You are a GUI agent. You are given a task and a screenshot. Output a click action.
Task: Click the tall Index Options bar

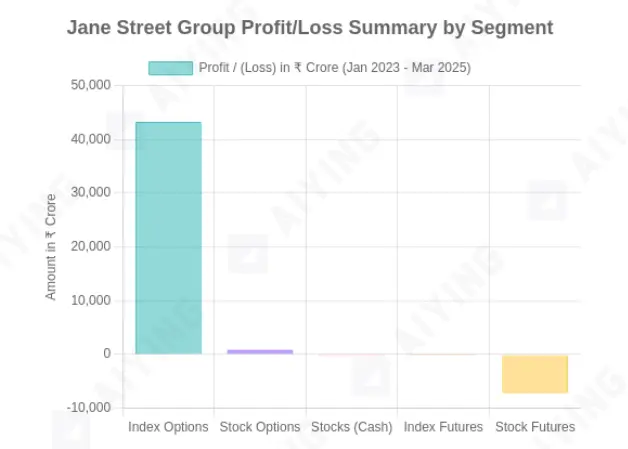[168, 238]
